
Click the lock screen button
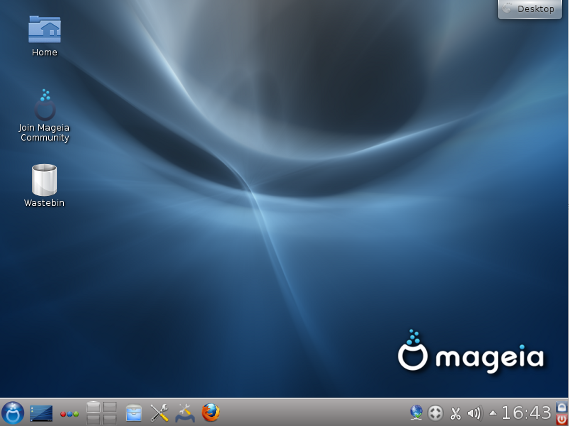(561, 406)
